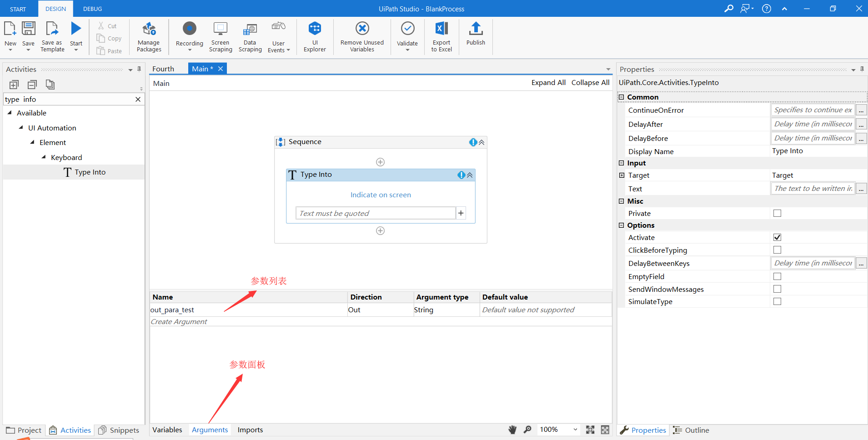Expand all activities tree icon
Image resolution: width=868 pixels, height=440 pixels.
pos(14,85)
